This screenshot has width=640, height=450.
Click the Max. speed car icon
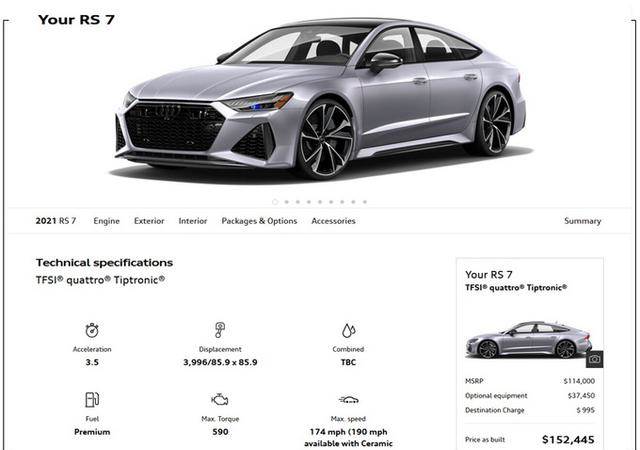pyautogui.click(x=348, y=399)
